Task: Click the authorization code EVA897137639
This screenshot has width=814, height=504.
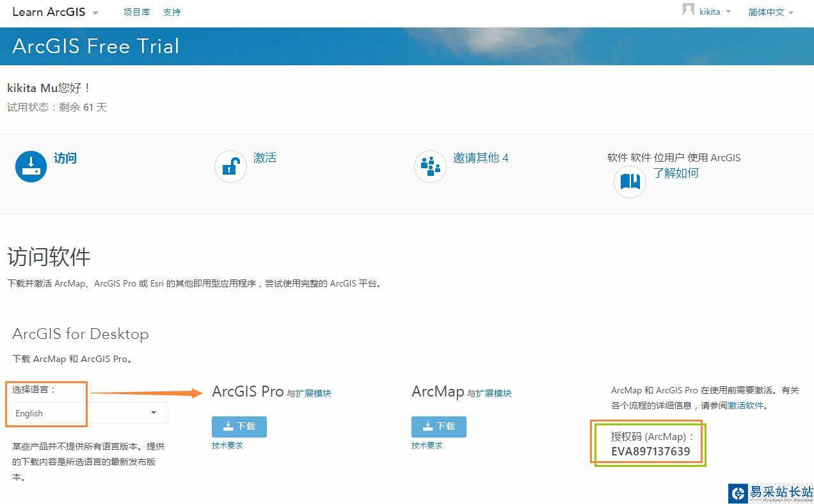Action: [x=650, y=452]
